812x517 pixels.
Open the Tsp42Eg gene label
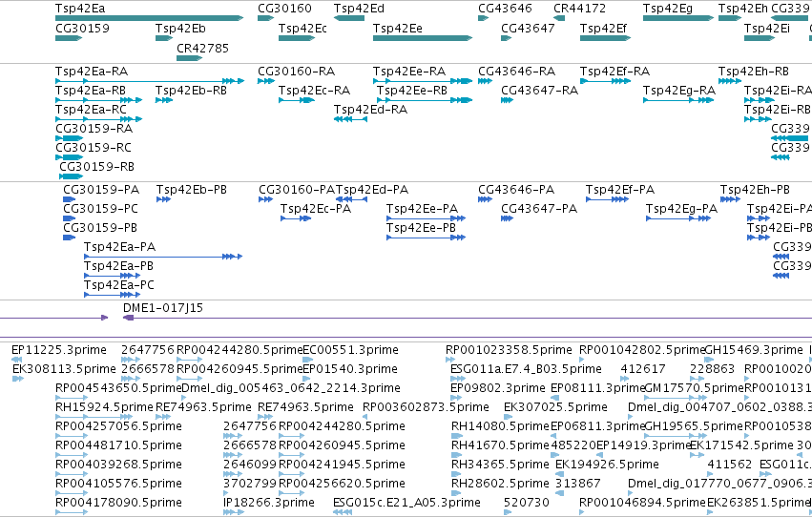[x=668, y=9]
